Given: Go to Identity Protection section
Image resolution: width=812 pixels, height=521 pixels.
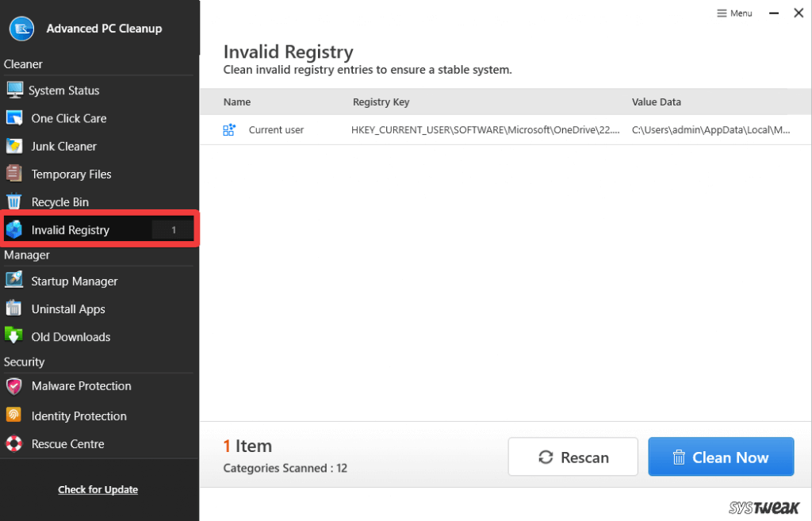Looking at the screenshot, I should (x=79, y=416).
